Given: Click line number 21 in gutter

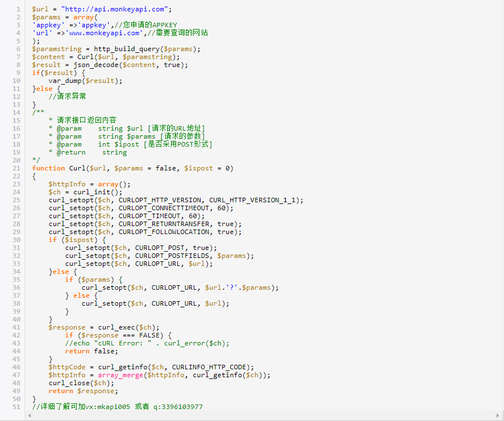Looking at the screenshot, I should pos(16,168).
